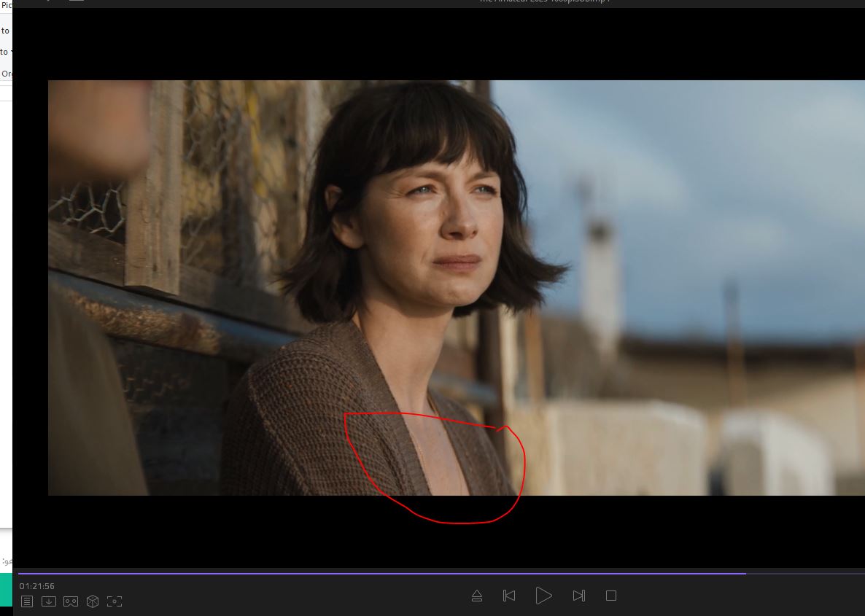The image size is (865, 616).
Task: Seek to the unplayed end of progress bar
Action: pos(802,574)
